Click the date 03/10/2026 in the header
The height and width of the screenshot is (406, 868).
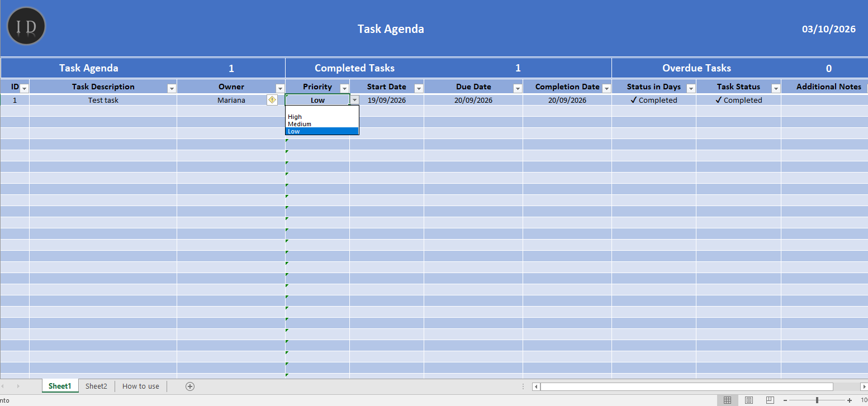[x=829, y=29]
